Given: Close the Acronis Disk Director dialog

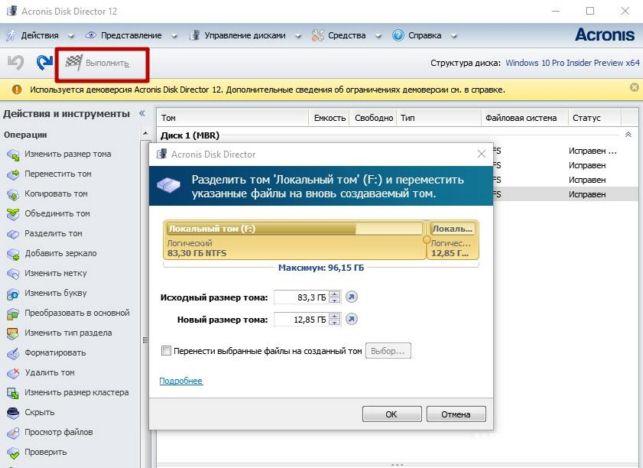Looking at the screenshot, I should click(481, 154).
